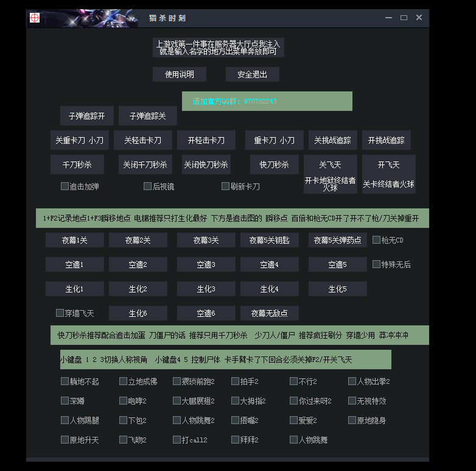Tick the 拜拜2 checkbox
Image resolution: width=476 pixels, height=471 pixels.
tap(236, 440)
